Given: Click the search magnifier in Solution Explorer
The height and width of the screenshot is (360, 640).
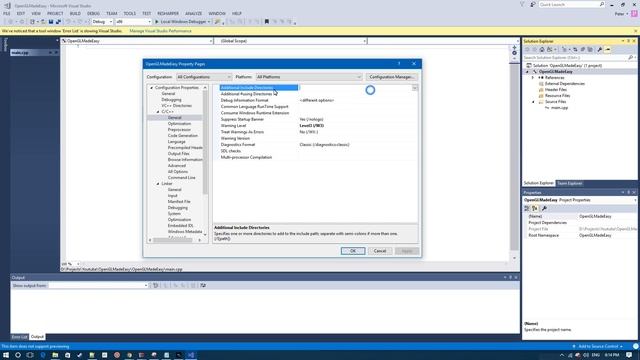Looking at the screenshot, I should point(631,58).
